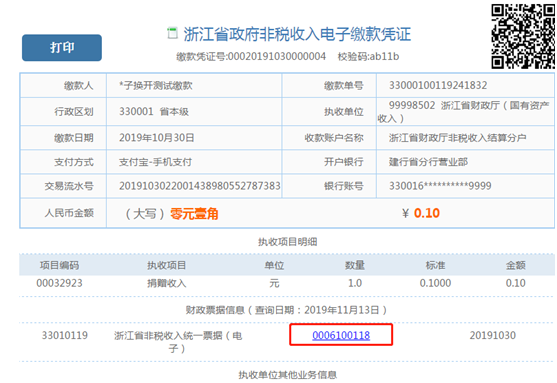Open receipt number link 0006100118
557x383 pixels.
click(x=341, y=335)
